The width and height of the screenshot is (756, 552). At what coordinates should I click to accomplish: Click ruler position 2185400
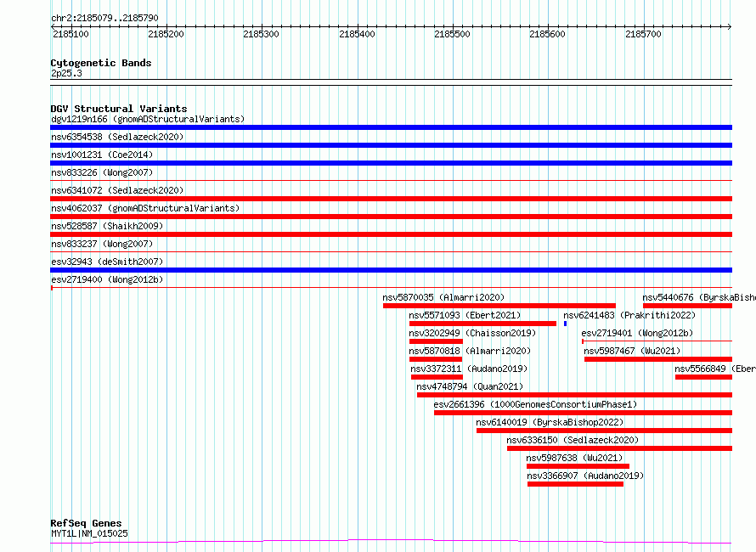pyautogui.click(x=357, y=34)
